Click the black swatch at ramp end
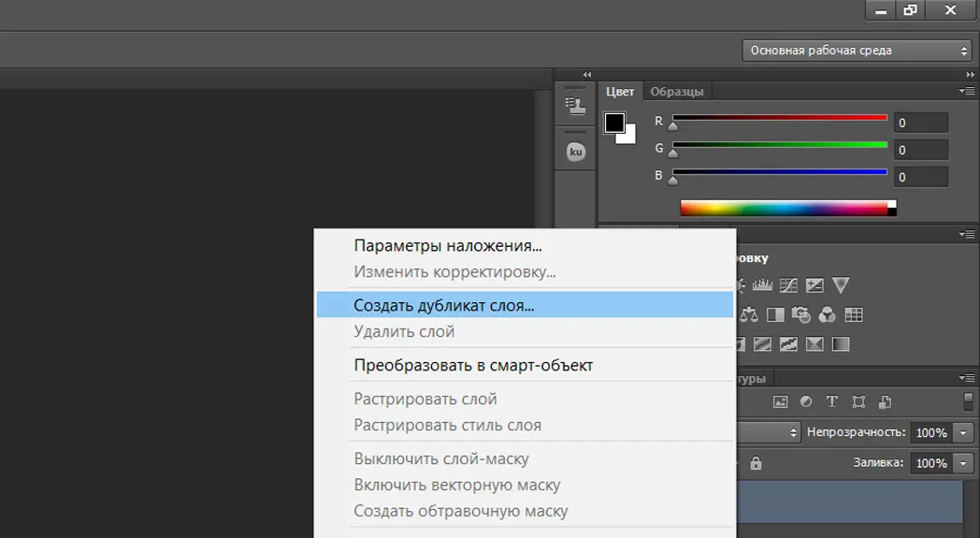 pos(892,212)
